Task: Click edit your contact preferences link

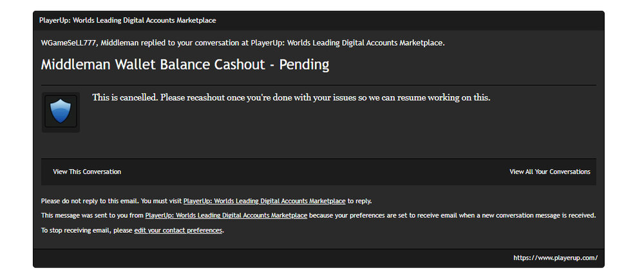Action: pyautogui.click(x=178, y=230)
